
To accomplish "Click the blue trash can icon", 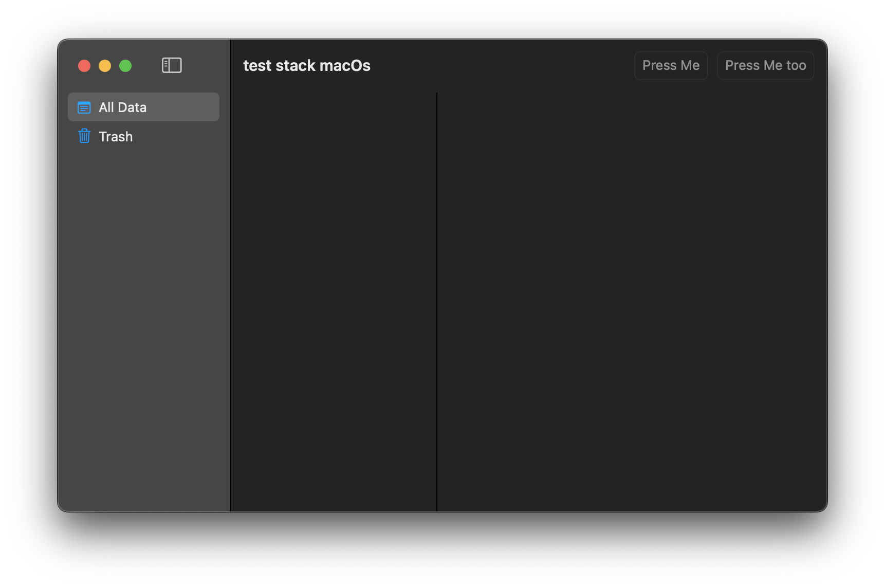I will coord(84,136).
